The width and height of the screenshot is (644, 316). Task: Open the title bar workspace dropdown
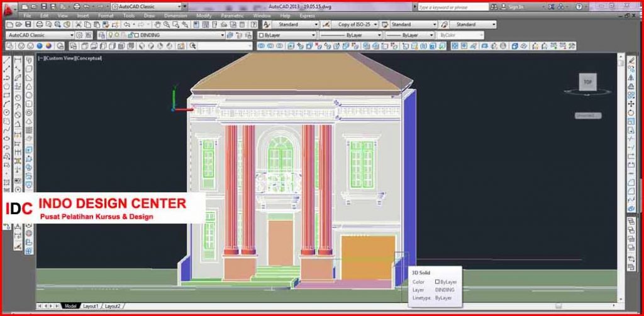[x=179, y=6]
